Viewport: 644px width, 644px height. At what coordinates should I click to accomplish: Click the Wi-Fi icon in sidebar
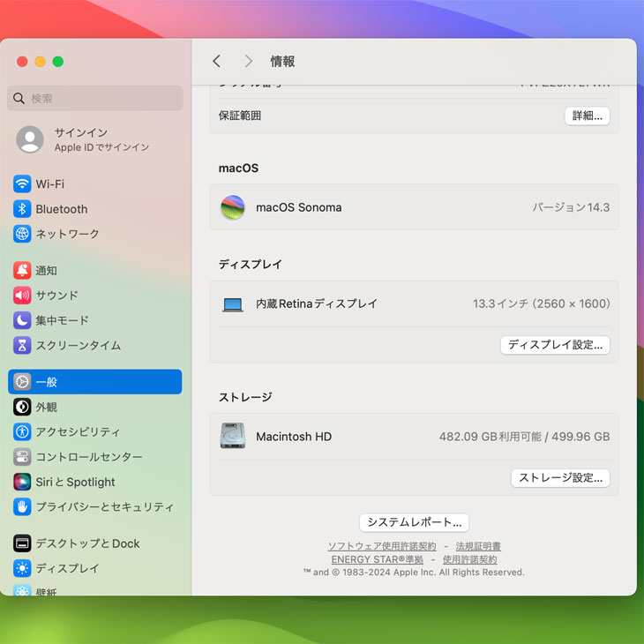[x=22, y=184]
